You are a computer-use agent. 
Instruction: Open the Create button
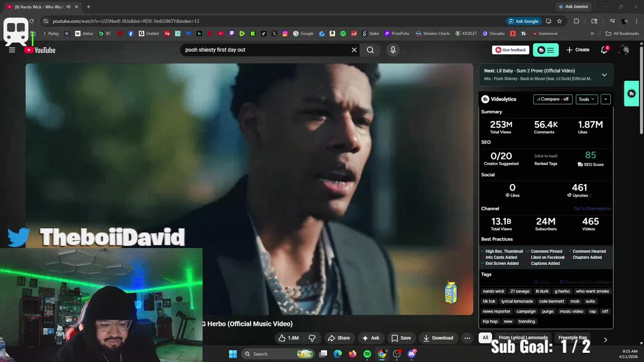pos(578,50)
